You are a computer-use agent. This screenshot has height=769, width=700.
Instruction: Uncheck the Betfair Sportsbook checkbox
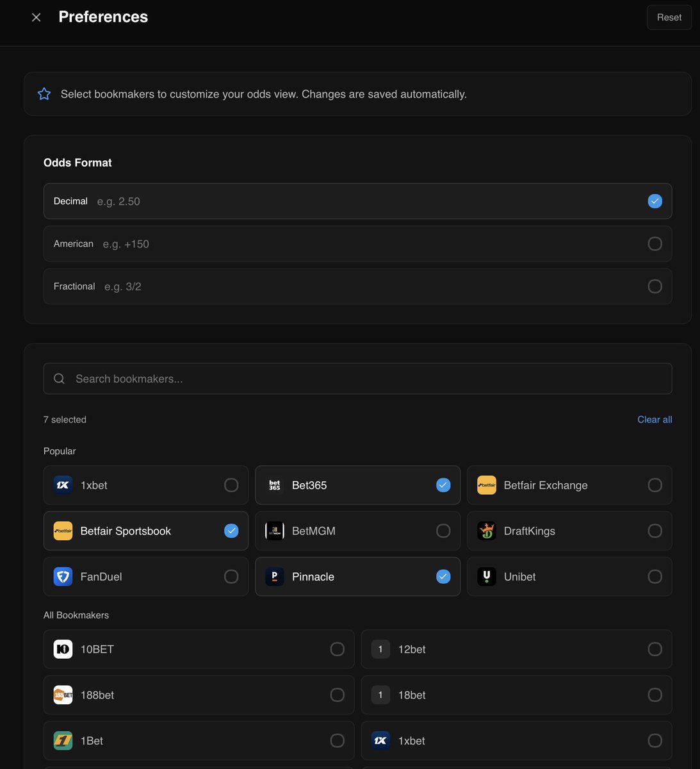(x=231, y=531)
